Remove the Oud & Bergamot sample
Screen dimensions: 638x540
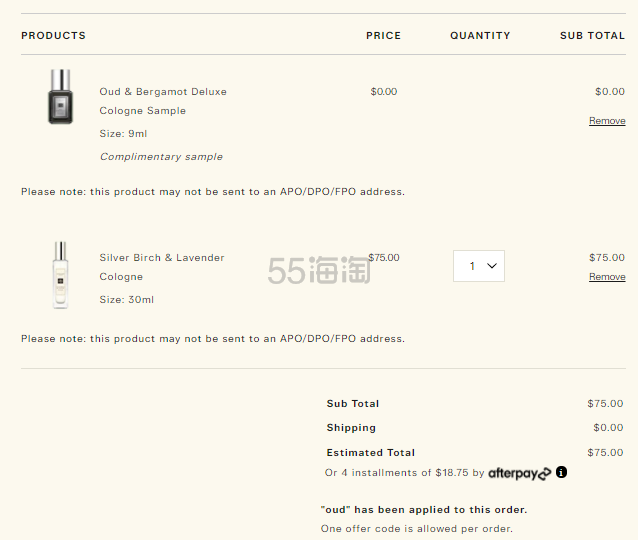click(607, 121)
